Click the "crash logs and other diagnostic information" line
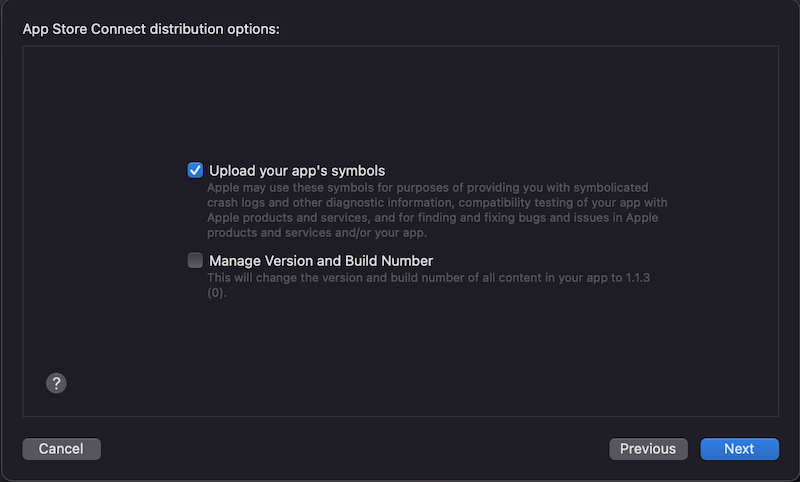 point(437,202)
